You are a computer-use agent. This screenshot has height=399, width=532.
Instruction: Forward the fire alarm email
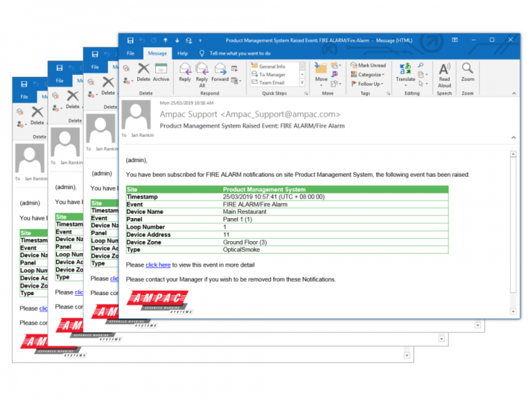pyautogui.click(x=220, y=71)
